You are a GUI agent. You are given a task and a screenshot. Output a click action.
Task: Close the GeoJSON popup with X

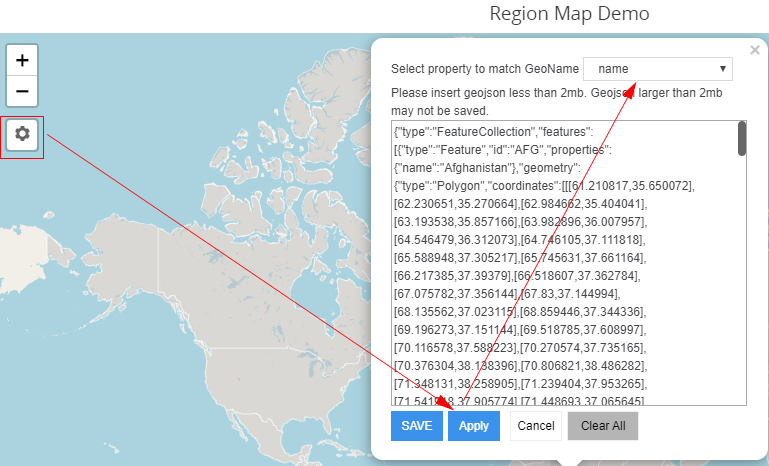tap(755, 49)
